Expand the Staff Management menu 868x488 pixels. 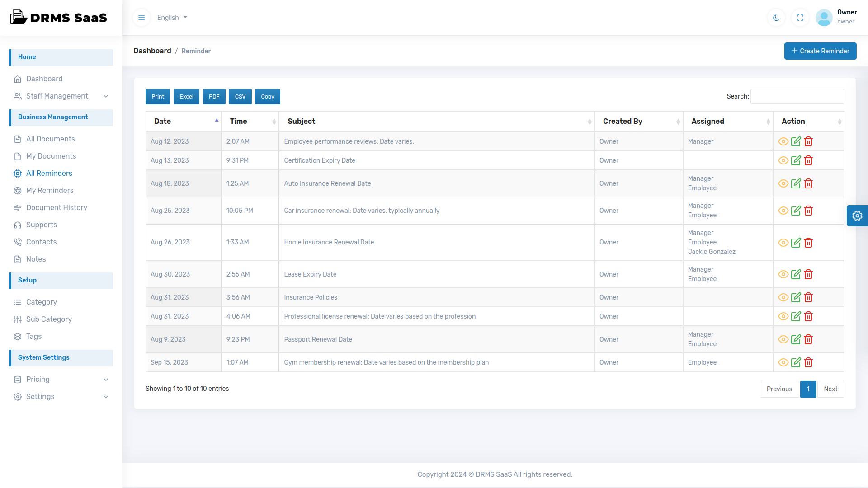[57, 96]
